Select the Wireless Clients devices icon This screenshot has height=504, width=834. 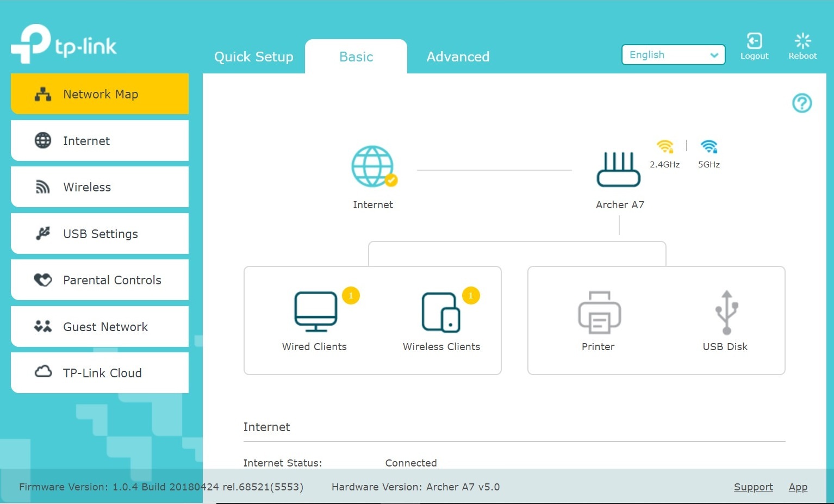tap(441, 312)
